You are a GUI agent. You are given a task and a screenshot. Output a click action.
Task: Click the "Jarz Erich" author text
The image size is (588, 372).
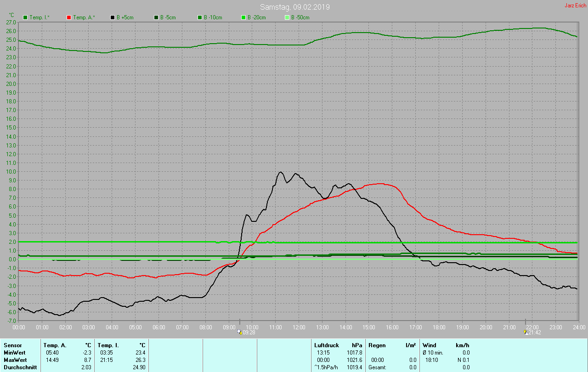(575, 6)
